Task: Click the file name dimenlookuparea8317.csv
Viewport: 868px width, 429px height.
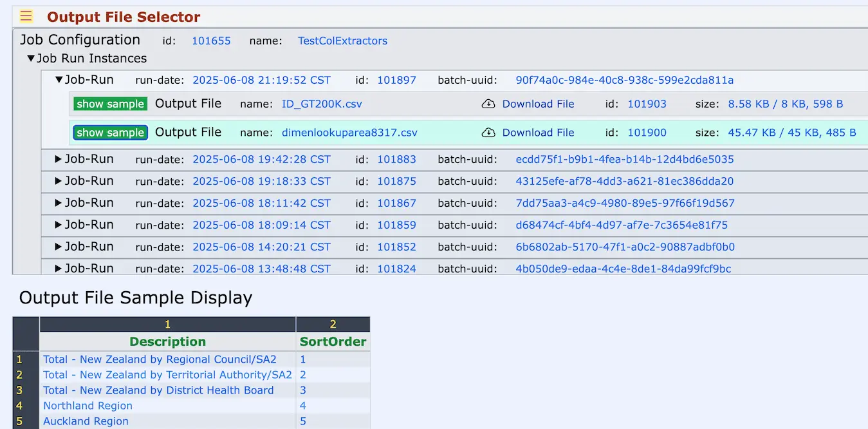Action: (349, 133)
